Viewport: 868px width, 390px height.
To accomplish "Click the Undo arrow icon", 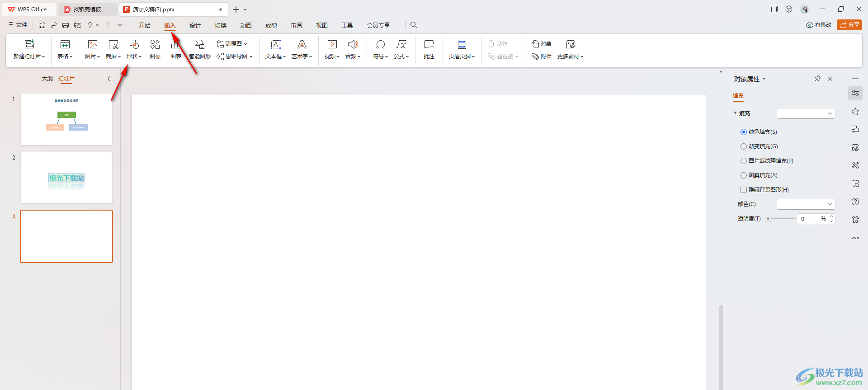I will coord(90,25).
